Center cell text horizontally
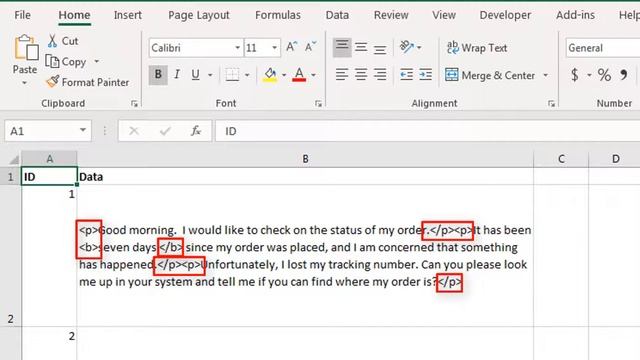 (361, 75)
